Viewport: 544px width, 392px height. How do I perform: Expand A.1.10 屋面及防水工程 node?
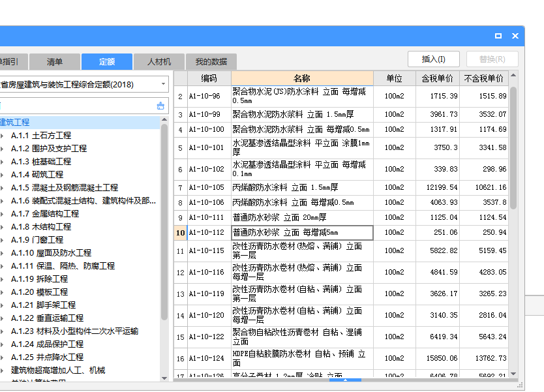click(x=3, y=253)
